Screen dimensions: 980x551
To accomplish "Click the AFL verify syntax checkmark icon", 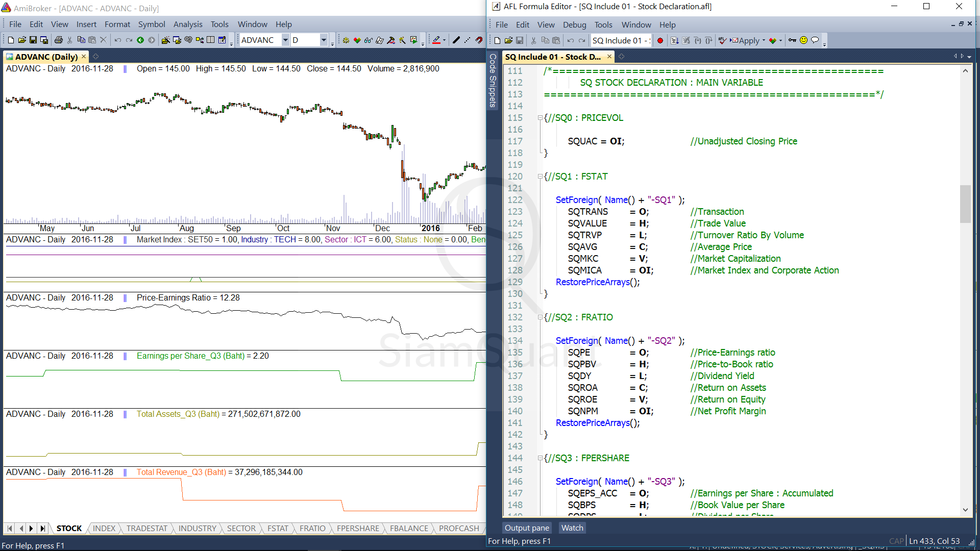I will 722,41.
